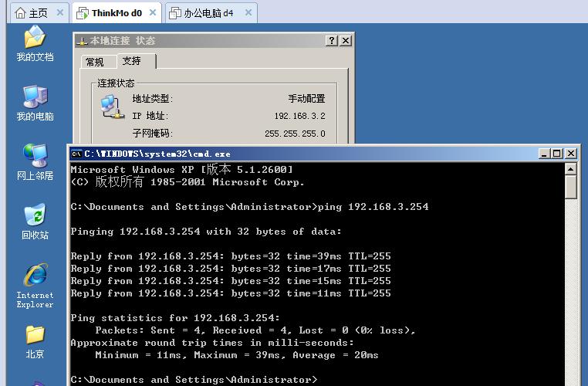Click the reply line with time=17ms
588x386 pixels.
231,269
